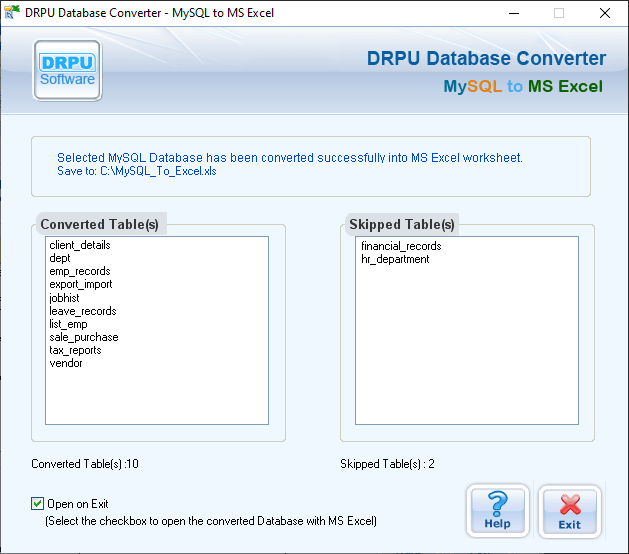The width and height of the screenshot is (629, 554).
Task: Select tax_reports in Converted Tables list
Action: [x=75, y=350]
